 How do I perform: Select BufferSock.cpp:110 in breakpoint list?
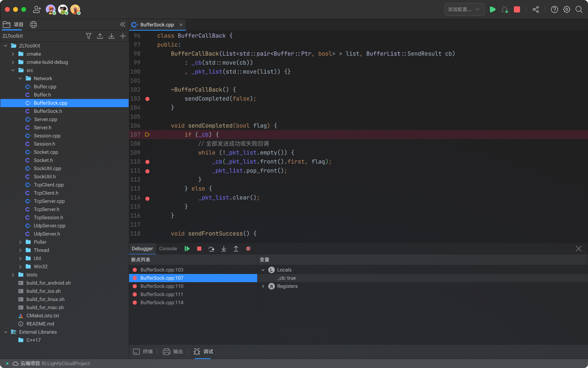[x=193, y=286]
